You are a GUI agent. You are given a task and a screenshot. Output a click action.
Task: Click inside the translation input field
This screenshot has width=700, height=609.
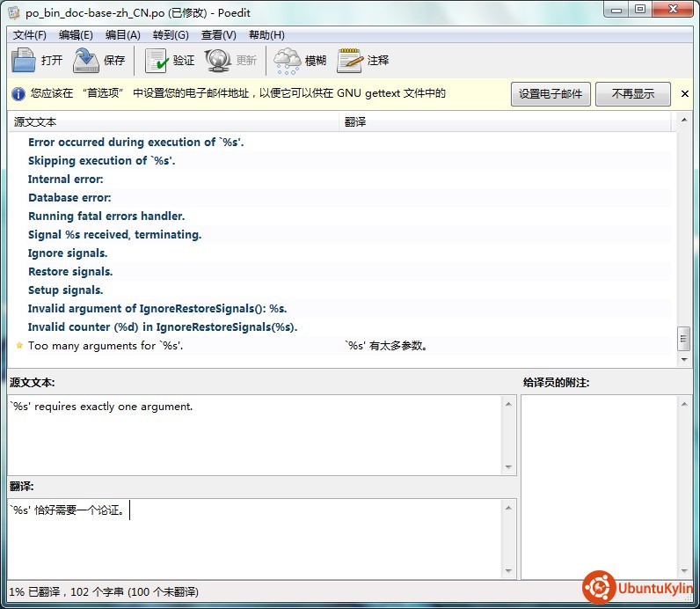tap(255, 539)
